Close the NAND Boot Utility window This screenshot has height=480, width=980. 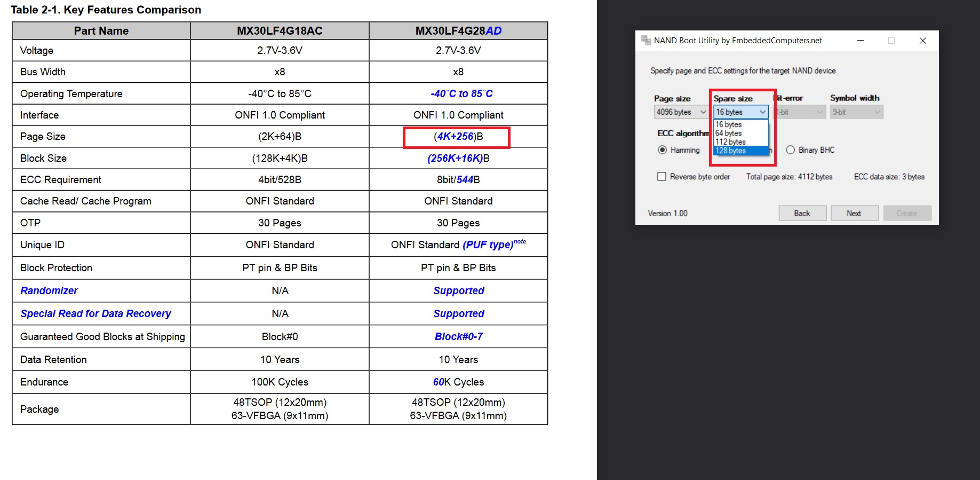(x=922, y=41)
